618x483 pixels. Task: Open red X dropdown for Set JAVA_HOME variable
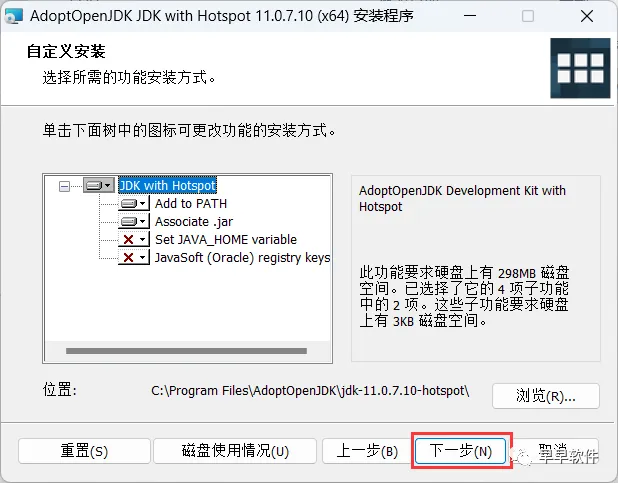click(134, 239)
